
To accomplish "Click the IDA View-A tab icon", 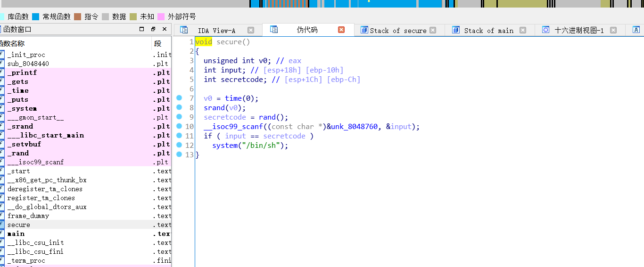I will (x=184, y=30).
